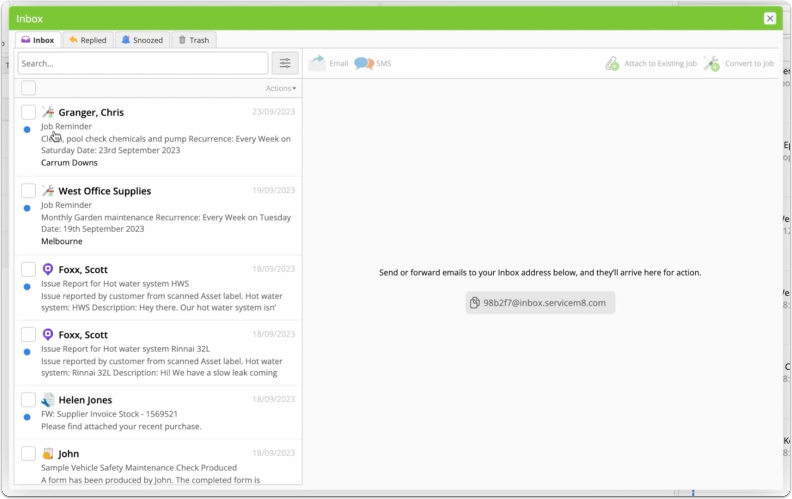This screenshot has height=499, width=792.
Task: Click the SMS speech bubbles icon
Action: point(364,63)
